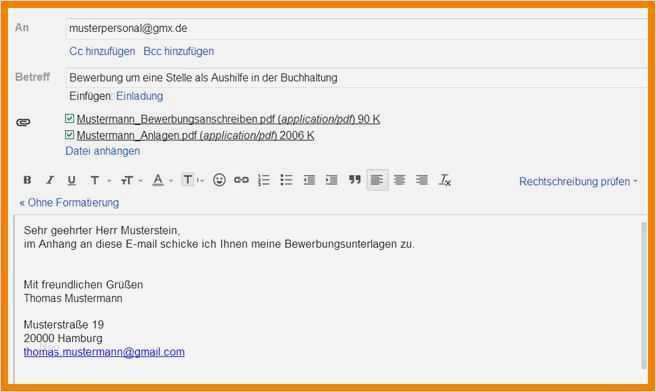The height and width of the screenshot is (392, 656).
Task: Uncheck the Mustermann_Anlagen.pdf attachment
Action: click(x=69, y=135)
